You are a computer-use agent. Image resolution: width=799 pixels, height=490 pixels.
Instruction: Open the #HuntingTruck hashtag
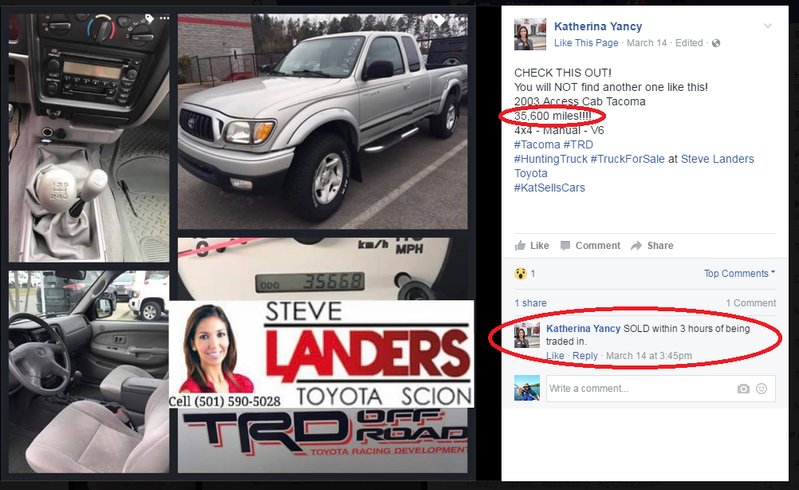550,159
